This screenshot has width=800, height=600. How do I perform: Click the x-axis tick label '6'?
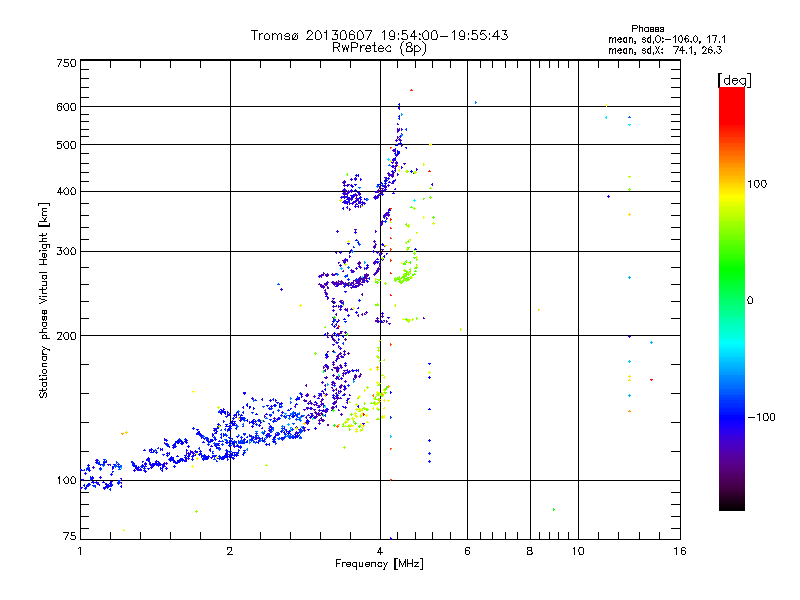[467, 551]
